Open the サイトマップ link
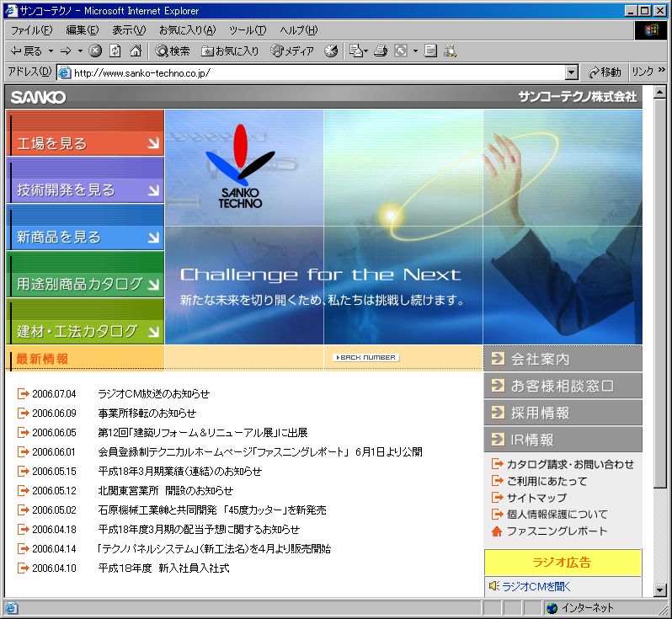Screen dimensions: 672x619 536,498
